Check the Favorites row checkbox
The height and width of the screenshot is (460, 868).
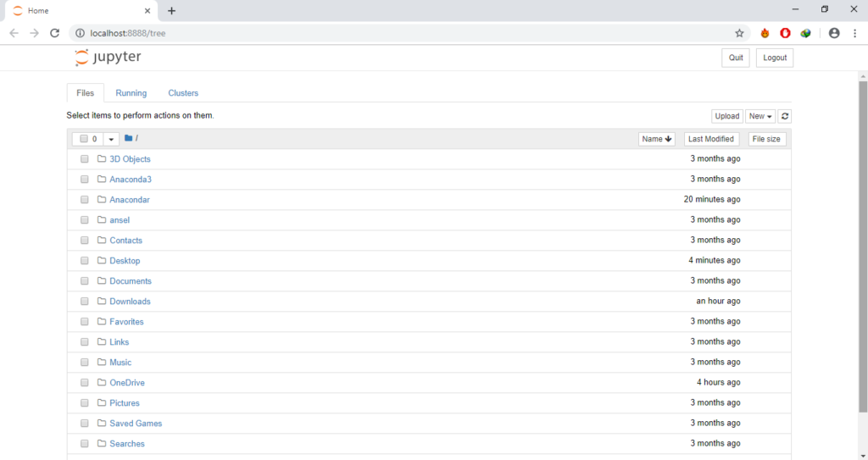tap(84, 322)
